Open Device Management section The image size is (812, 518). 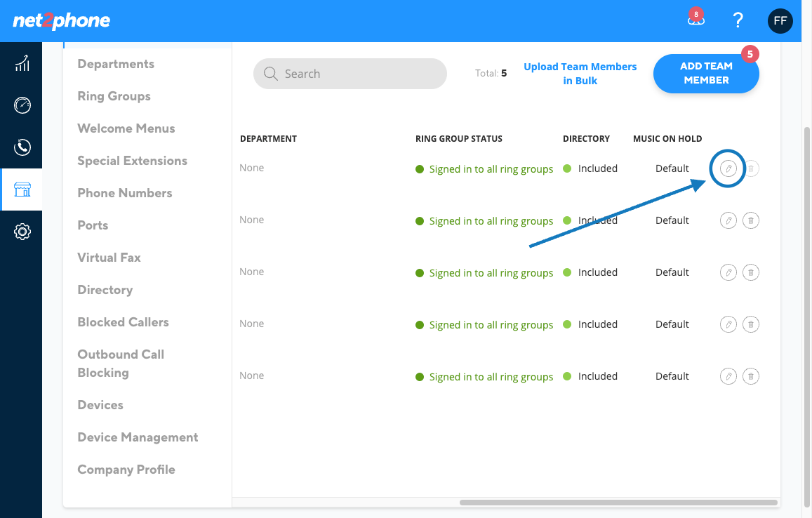138,437
